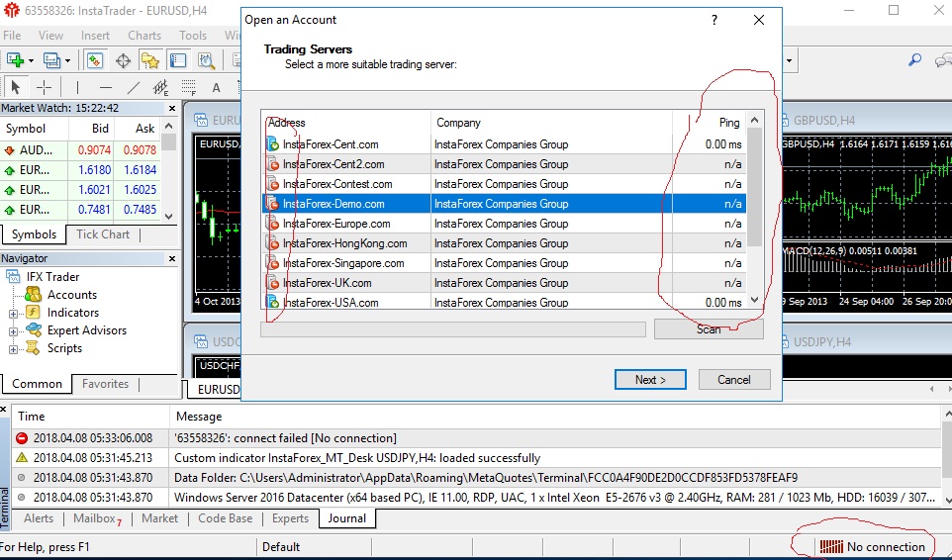Sort servers by the Ping column header
The height and width of the screenshot is (560, 952).
pyautogui.click(x=710, y=123)
